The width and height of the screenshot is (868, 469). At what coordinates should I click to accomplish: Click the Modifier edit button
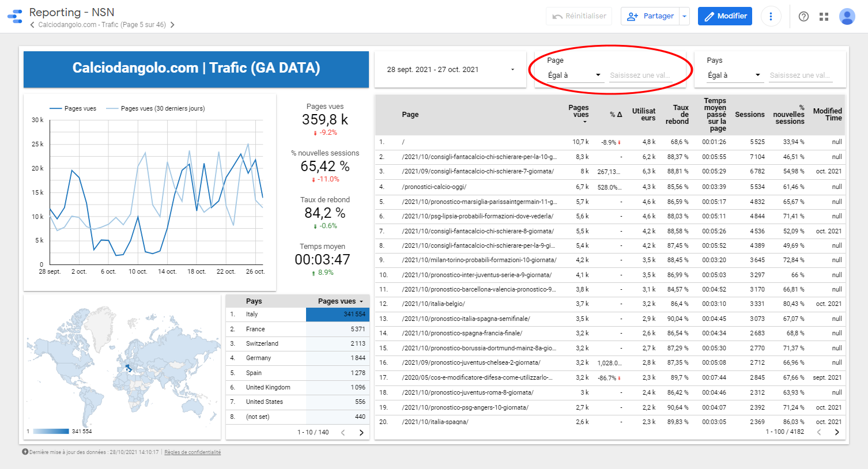(725, 16)
